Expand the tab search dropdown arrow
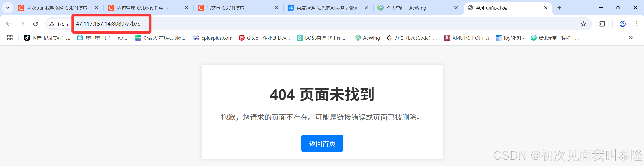 [x=8, y=8]
